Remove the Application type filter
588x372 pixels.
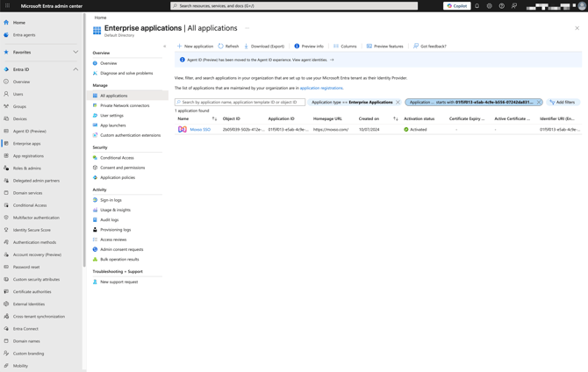398,103
